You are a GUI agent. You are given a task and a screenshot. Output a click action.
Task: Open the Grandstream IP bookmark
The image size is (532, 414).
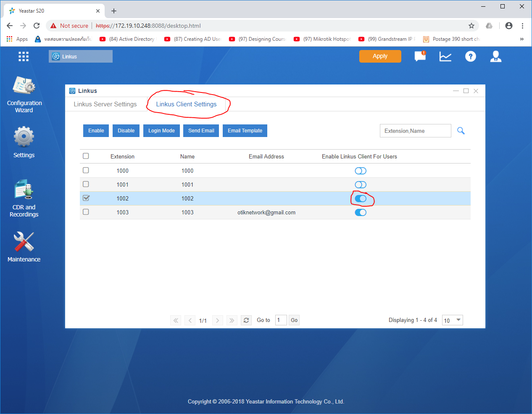(387, 39)
